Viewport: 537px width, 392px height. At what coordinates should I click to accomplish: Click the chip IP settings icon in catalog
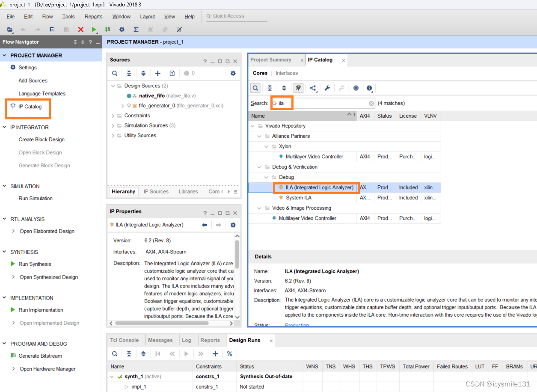click(x=356, y=88)
